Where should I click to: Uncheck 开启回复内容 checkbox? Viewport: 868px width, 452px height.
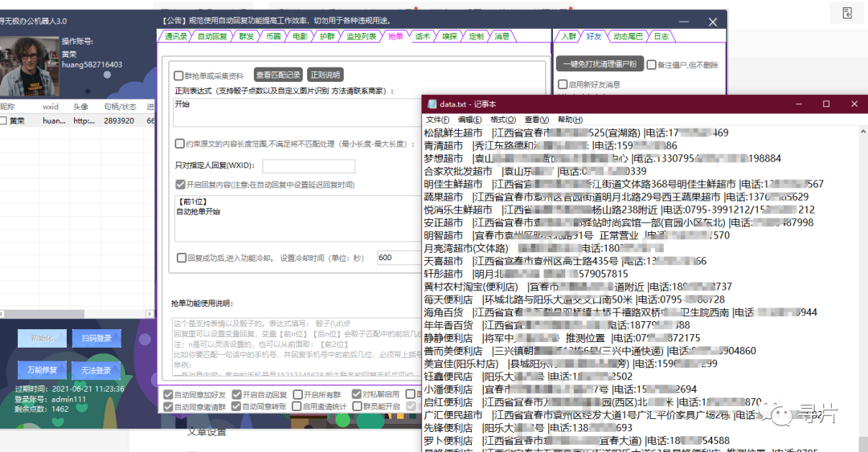pos(181,184)
